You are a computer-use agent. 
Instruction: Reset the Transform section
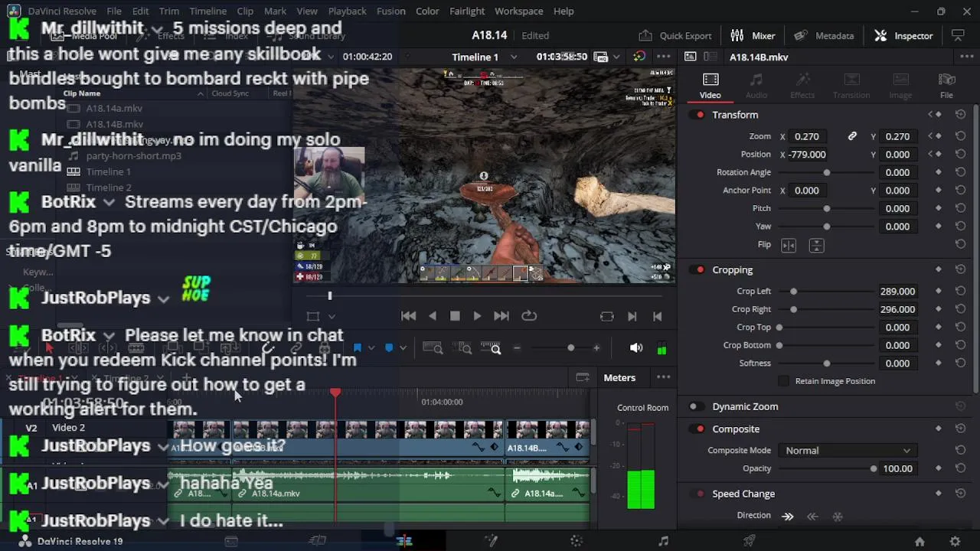(960, 115)
